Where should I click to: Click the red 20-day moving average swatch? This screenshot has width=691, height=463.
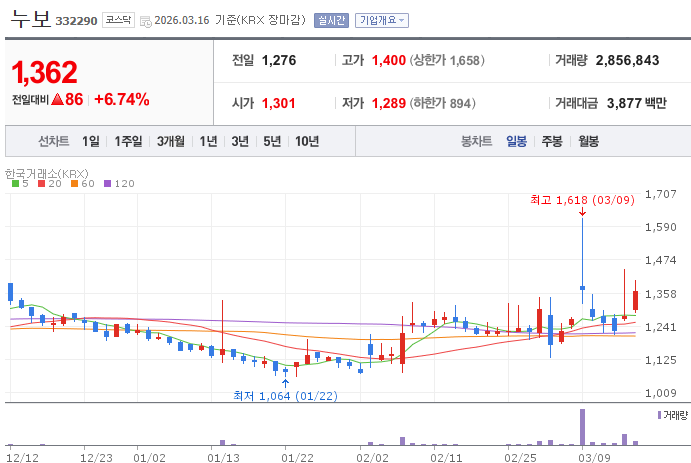(42, 184)
